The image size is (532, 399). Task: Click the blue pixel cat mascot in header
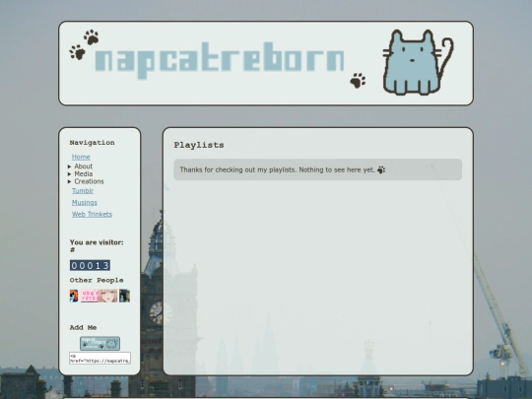[418, 62]
